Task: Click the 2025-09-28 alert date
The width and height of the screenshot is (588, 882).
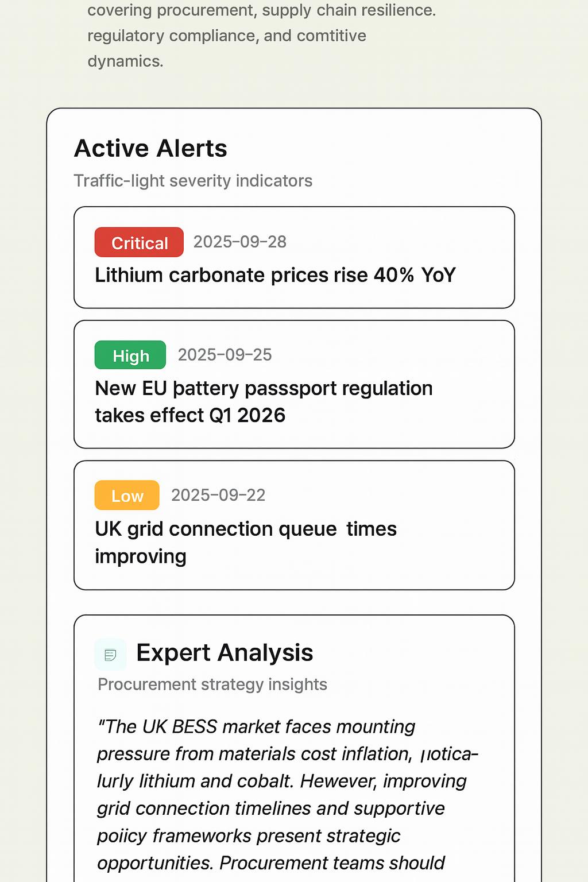Action: [x=239, y=242]
